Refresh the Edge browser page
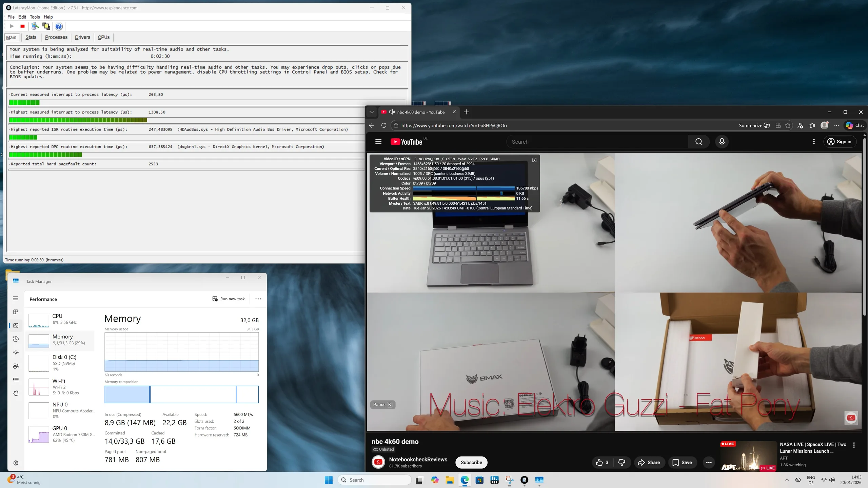Screen dimensions: 868x488 click(383, 125)
